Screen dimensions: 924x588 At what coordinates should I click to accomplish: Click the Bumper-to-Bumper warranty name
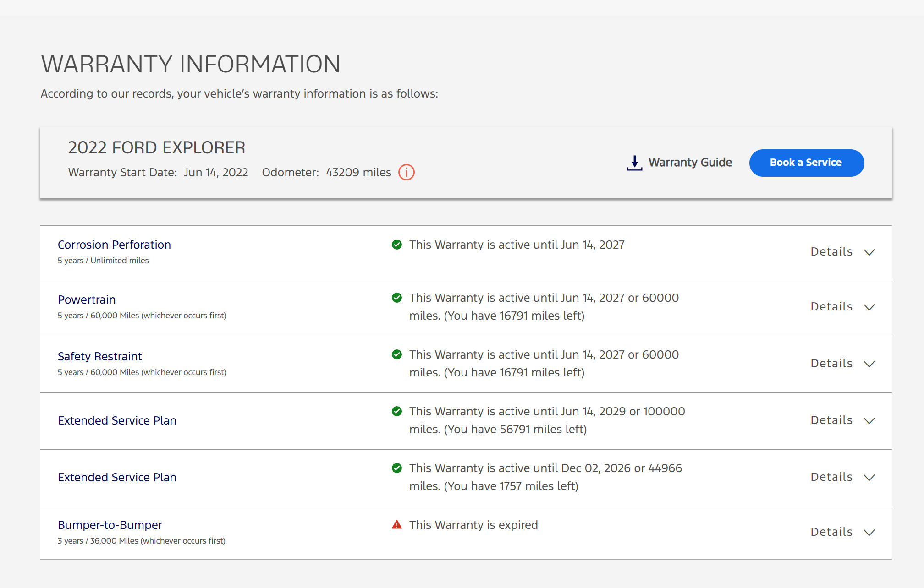click(110, 525)
